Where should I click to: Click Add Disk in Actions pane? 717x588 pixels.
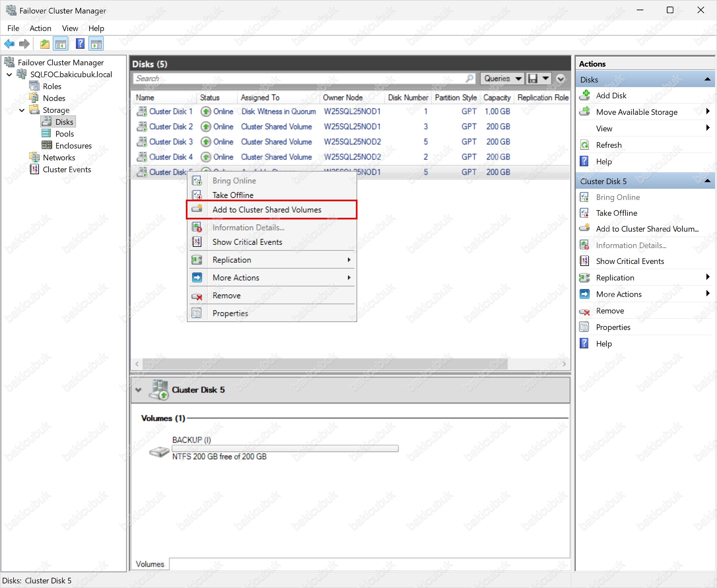point(611,95)
